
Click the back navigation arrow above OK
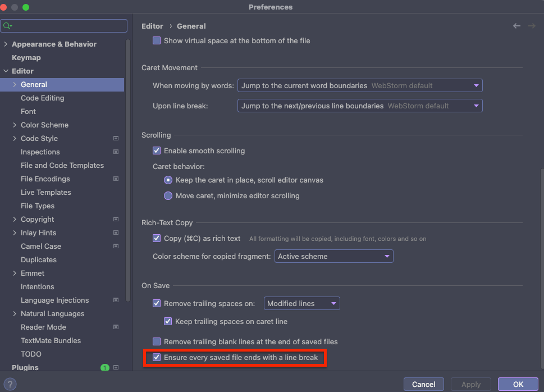click(516, 25)
